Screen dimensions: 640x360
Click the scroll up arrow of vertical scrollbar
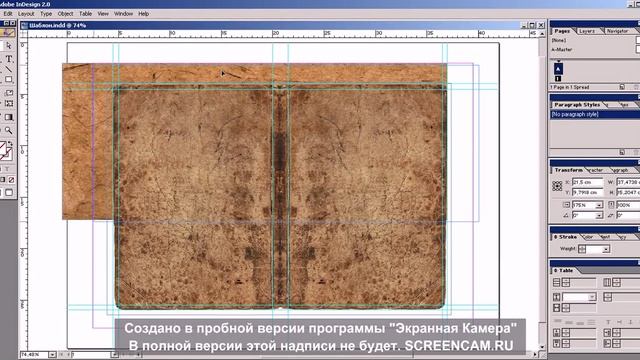[542, 34]
